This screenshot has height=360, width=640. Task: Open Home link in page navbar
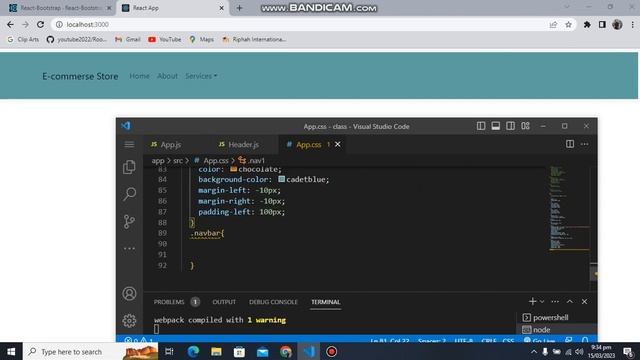pyautogui.click(x=139, y=76)
